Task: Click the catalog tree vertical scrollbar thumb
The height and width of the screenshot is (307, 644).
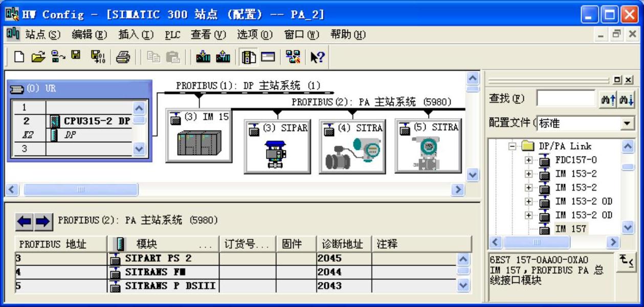Action: (x=628, y=167)
